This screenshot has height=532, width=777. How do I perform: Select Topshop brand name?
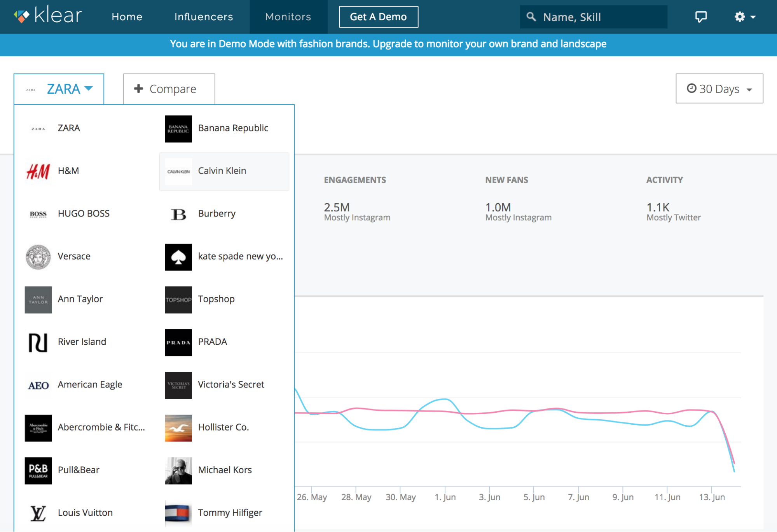(x=216, y=299)
